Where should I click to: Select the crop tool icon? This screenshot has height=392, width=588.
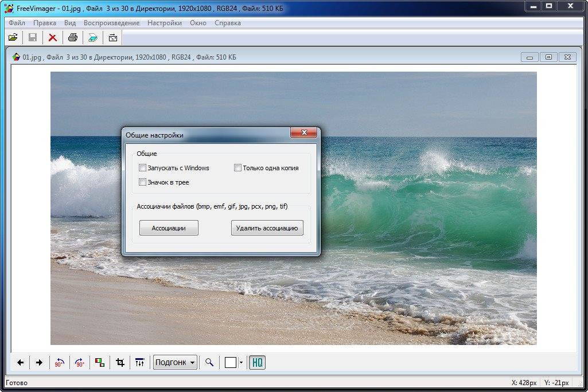tap(120, 362)
